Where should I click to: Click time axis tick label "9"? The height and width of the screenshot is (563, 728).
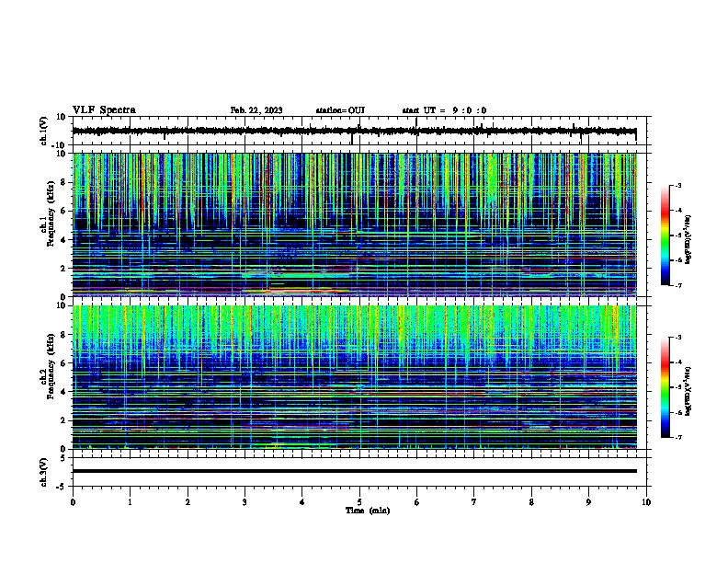pos(588,502)
